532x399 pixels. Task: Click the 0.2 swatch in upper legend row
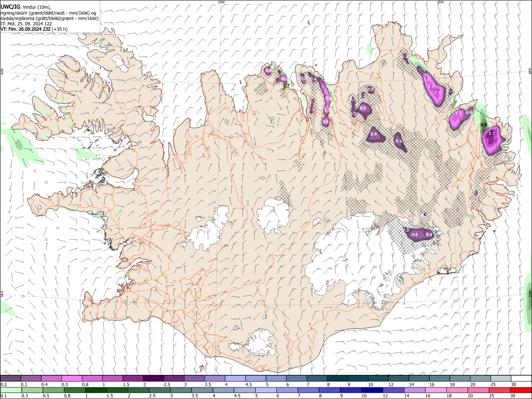(11, 379)
